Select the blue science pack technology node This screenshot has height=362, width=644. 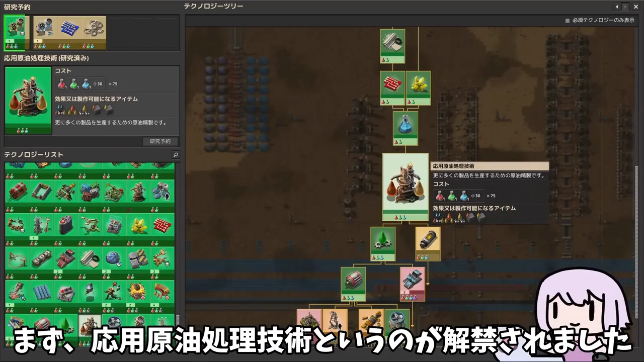tap(406, 128)
